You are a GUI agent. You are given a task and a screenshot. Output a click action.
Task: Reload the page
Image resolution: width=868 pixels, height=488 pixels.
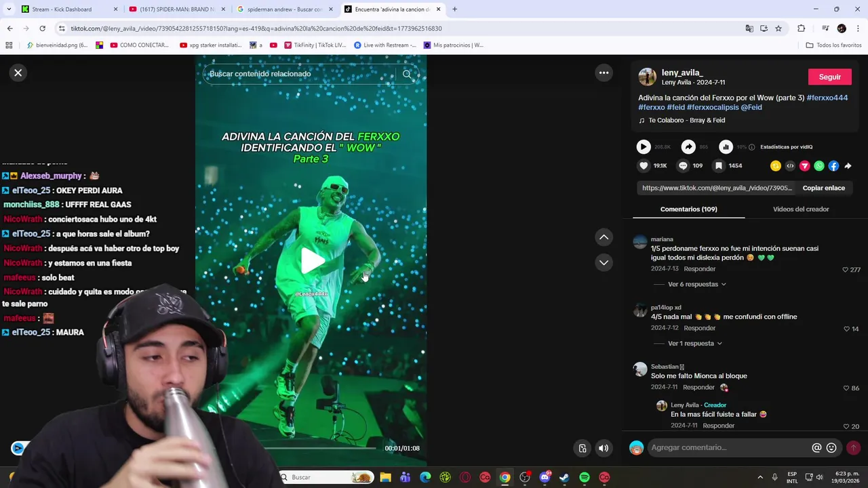[42, 28]
